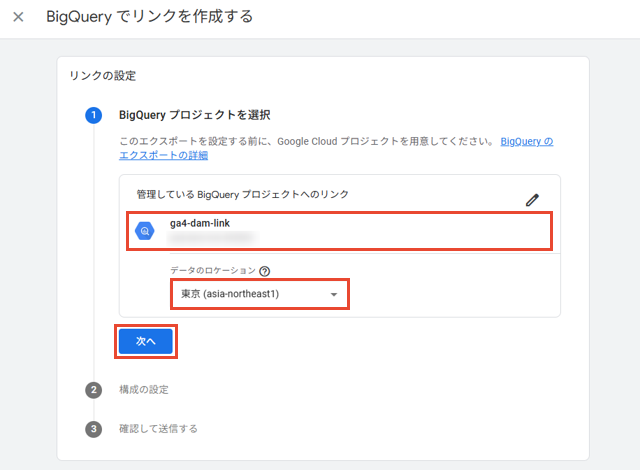Image resolution: width=640 pixels, height=470 pixels.
Task: Open the 東京 (asia-northeast1) location dropdown
Action: tap(260, 294)
